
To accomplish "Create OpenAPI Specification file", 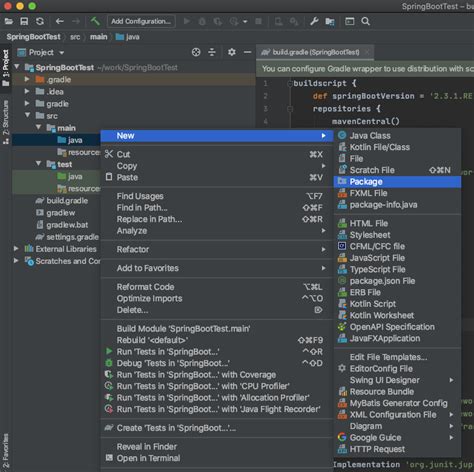I will (x=397, y=327).
